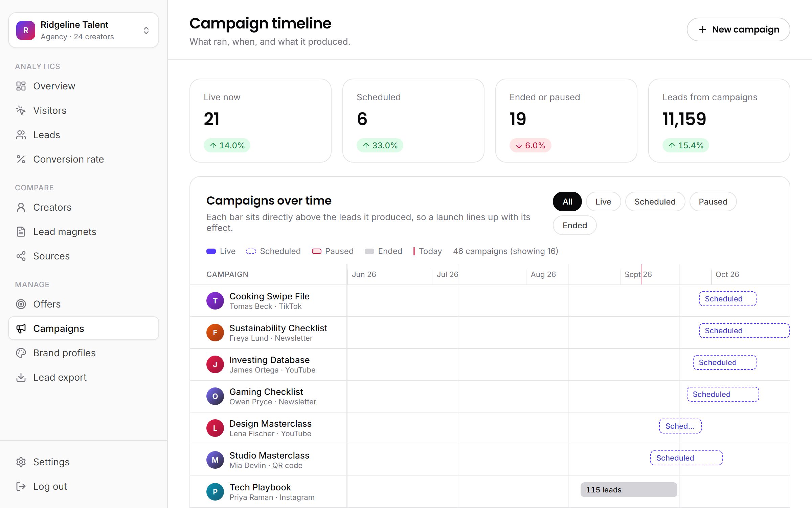Click Investing Database campaign name
This screenshot has width=812, height=508.
pos(269,360)
